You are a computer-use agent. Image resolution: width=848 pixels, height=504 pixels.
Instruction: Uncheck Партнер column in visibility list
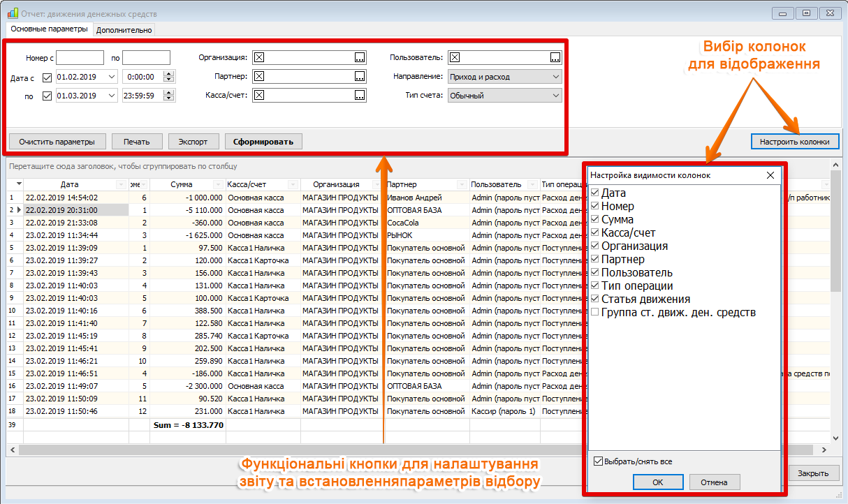pyautogui.click(x=595, y=259)
